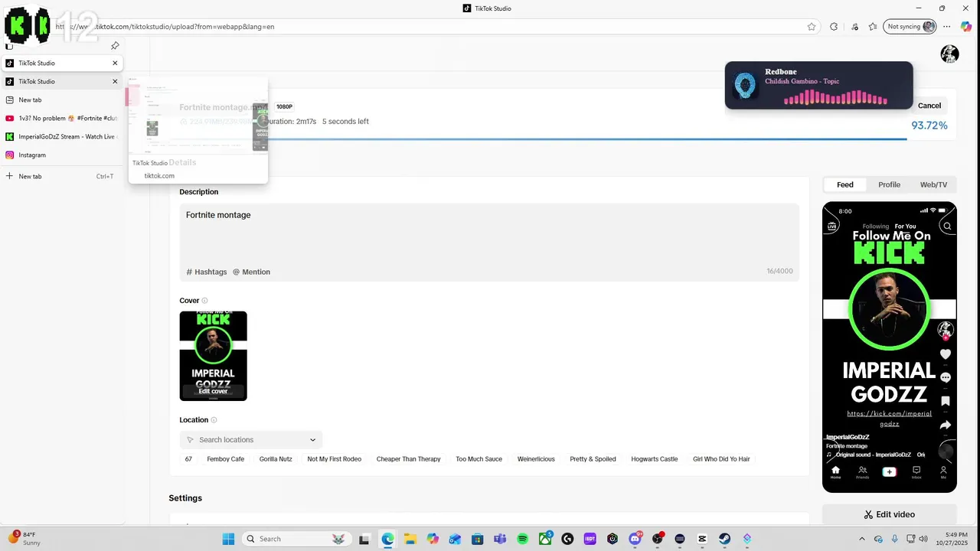Click the Friends icon in the preview bar
Image resolution: width=980 pixels, height=551 pixels.
pyautogui.click(x=862, y=471)
